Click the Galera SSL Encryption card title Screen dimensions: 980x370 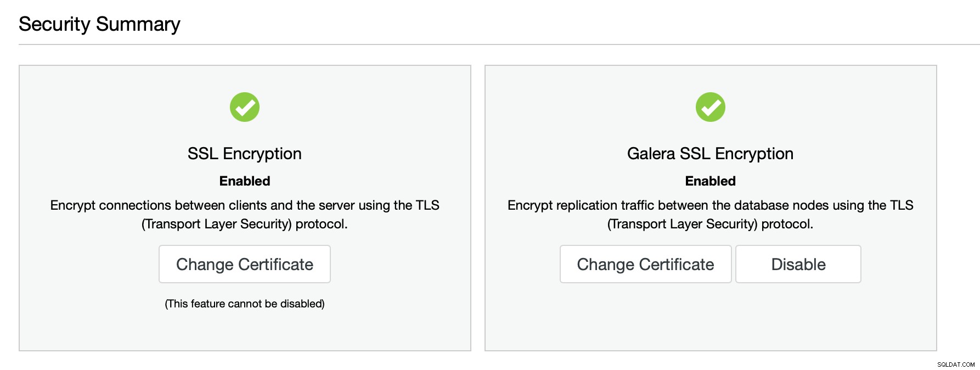(x=711, y=154)
